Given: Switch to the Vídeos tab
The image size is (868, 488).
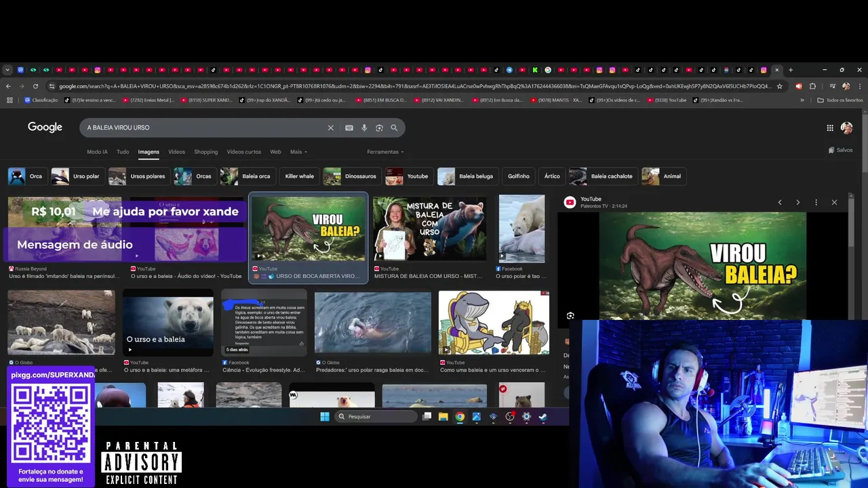Looking at the screenshot, I should [x=176, y=152].
